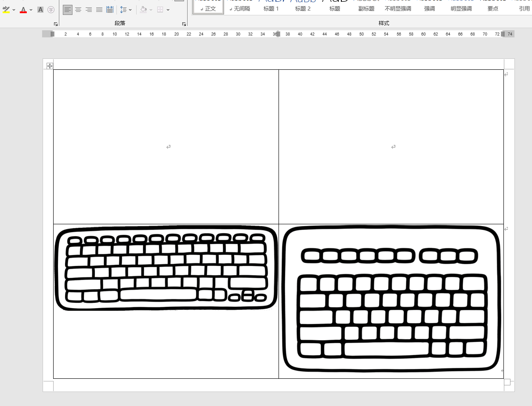532x406 pixels.
Task: Open shading color dropdown arrow
Action: coord(151,10)
